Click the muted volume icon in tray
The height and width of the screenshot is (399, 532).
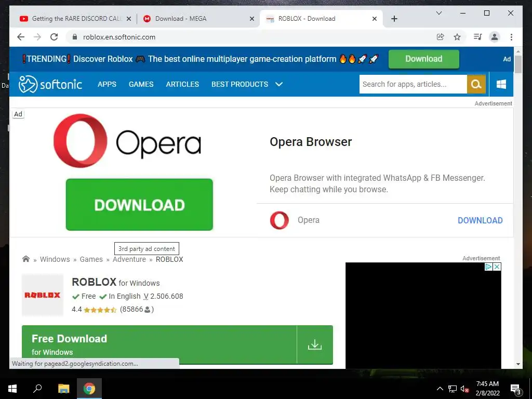pos(464,389)
